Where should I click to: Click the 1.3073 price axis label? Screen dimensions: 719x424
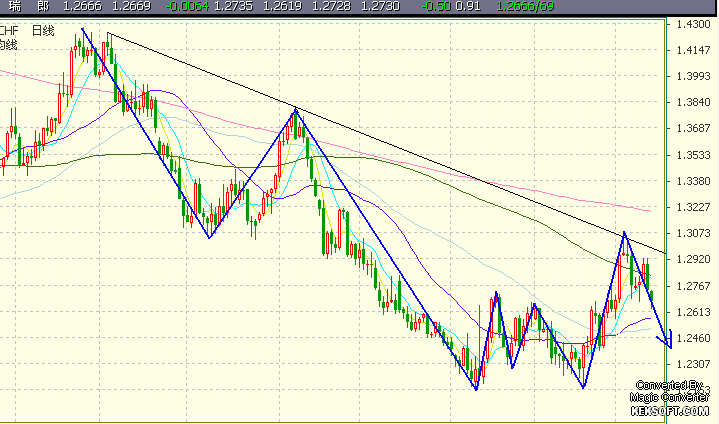coord(693,234)
